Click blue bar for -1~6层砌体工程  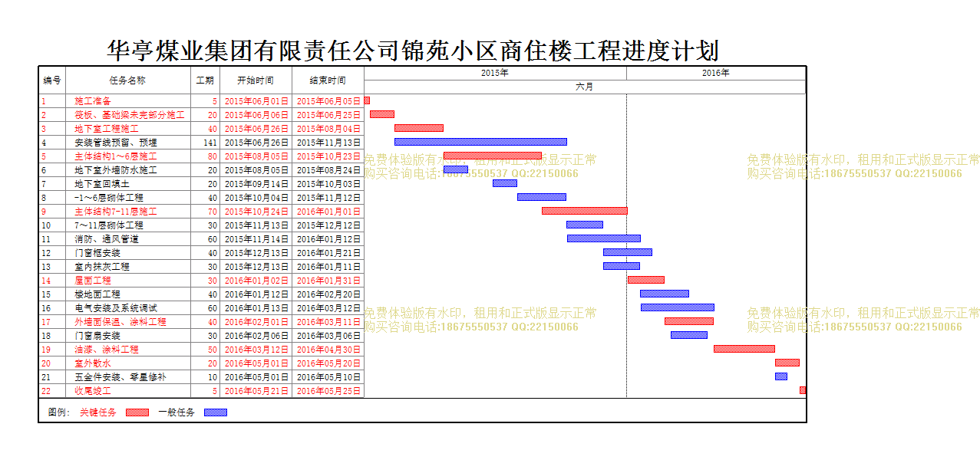(x=542, y=197)
